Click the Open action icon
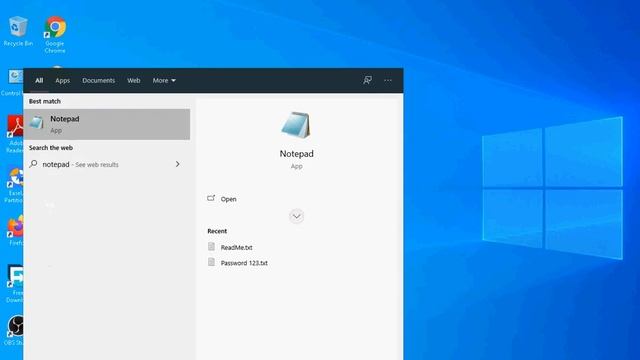The image size is (640, 360). pyautogui.click(x=211, y=198)
